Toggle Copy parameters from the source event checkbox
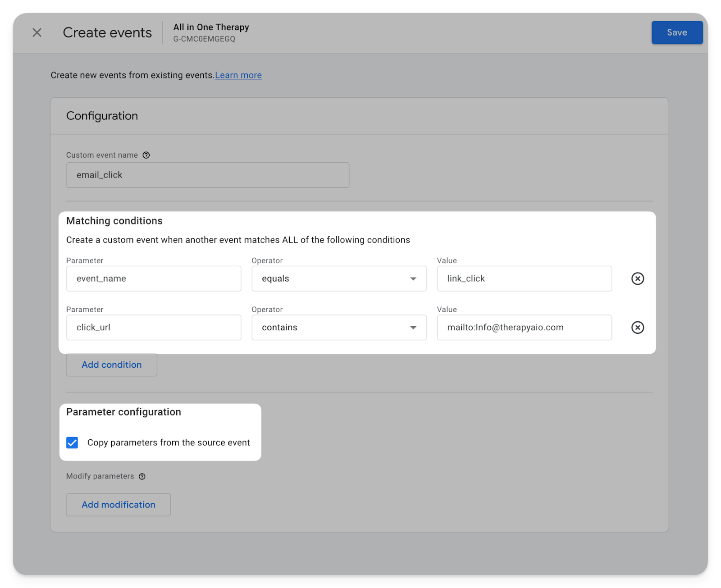 (x=72, y=442)
